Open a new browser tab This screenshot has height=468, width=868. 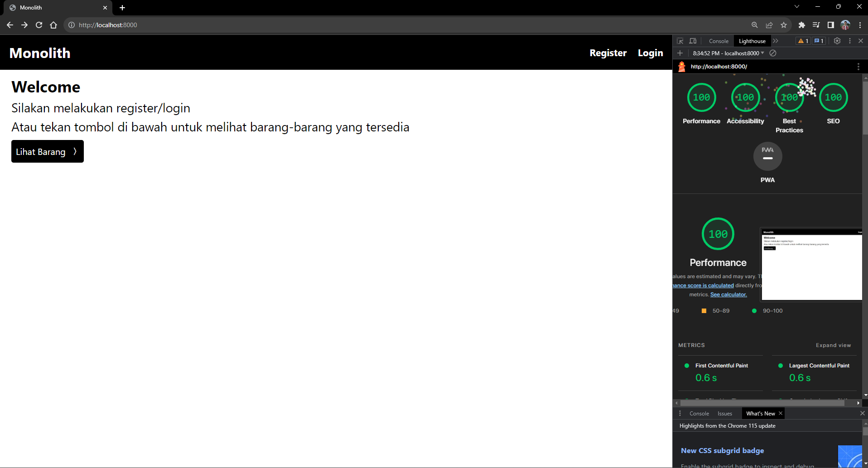pos(122,8)
